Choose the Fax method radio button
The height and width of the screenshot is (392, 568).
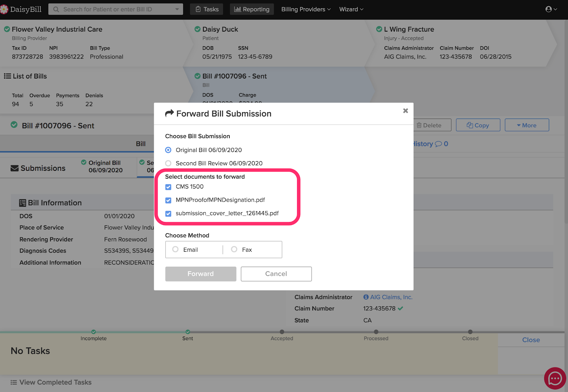(234, 249)
